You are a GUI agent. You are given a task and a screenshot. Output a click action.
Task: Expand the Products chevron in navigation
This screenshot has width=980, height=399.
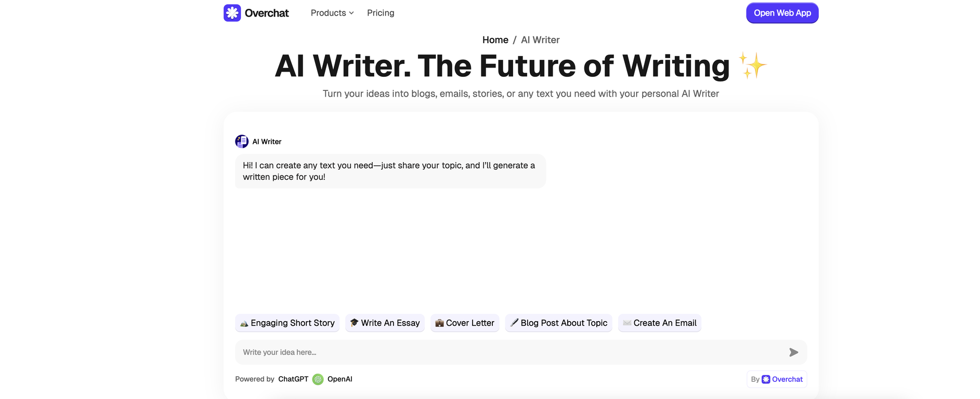coord(351,13)
